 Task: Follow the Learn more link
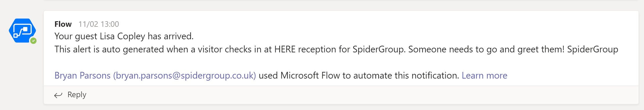[484, 75]
